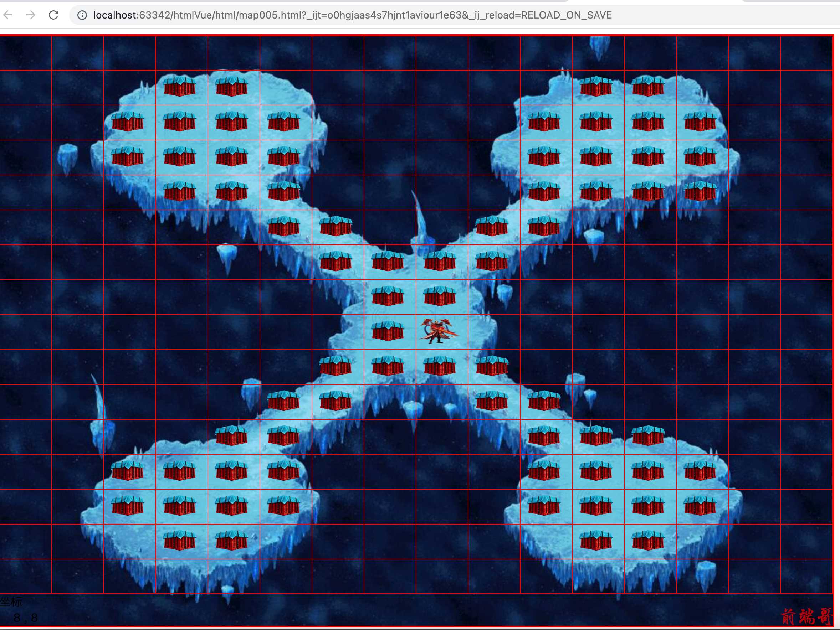Click the crate directly below the hero
840x630 pixels.
(440, 366)
